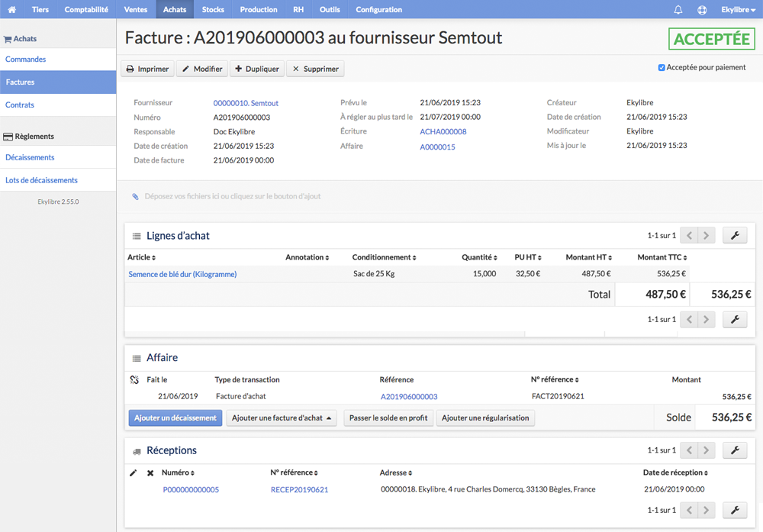Open the wrench settings at Réceptions bottom
Viewport: 763px width, 532px height.
tap(735, 510)
